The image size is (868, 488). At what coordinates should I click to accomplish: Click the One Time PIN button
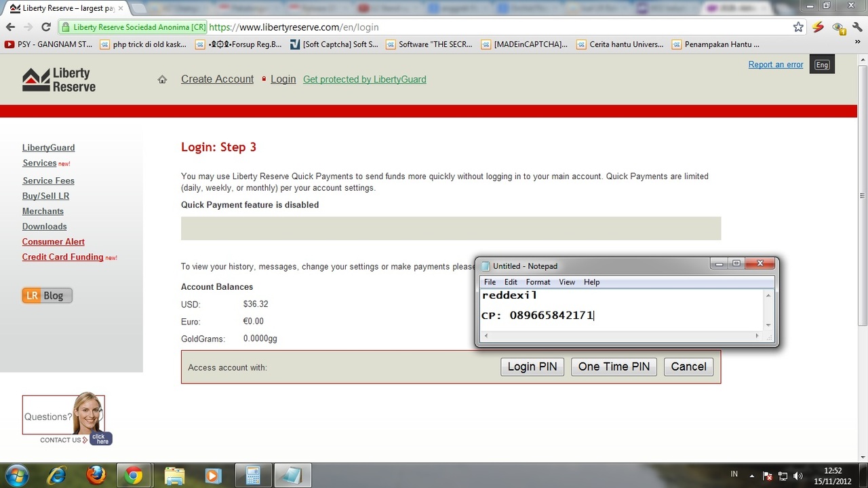[x=614, y=367]
